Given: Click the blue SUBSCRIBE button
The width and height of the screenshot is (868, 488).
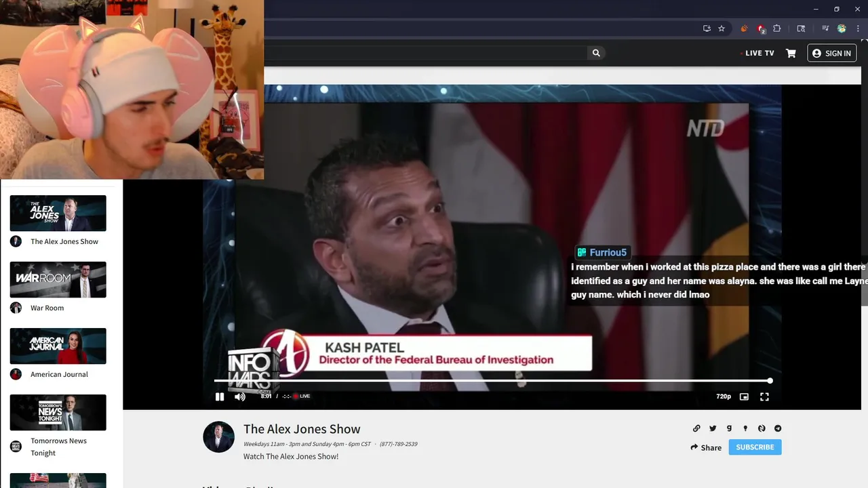Looking at the screenshot, I should (x=755, y=447).
